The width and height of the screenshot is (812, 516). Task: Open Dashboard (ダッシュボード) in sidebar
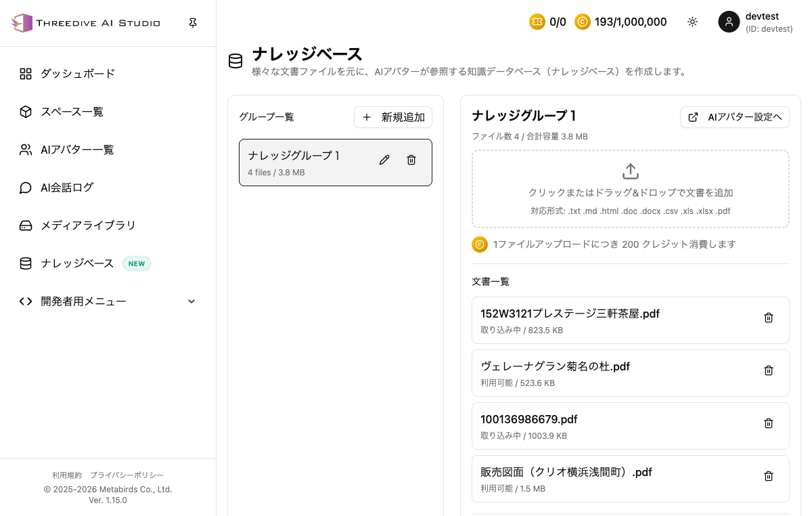(x=108, y=74)
